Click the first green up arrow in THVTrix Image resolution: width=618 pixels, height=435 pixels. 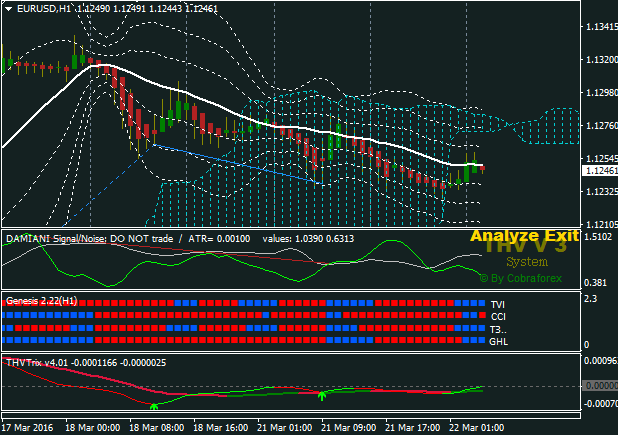154,405
